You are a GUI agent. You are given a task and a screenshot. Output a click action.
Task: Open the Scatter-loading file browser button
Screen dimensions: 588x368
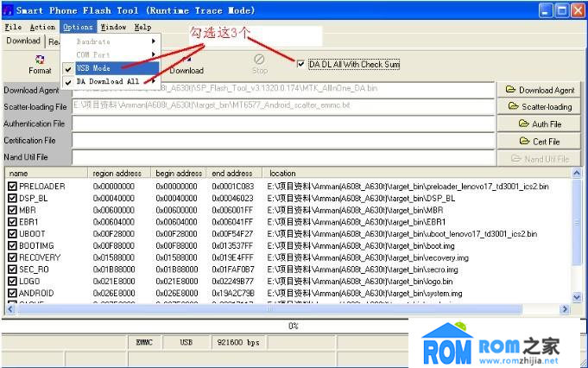pos(540,106)
